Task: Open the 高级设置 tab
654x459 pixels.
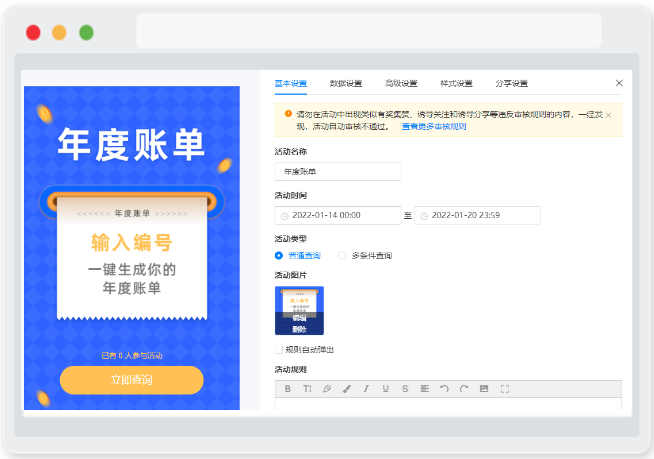Action: click(401, 83)
